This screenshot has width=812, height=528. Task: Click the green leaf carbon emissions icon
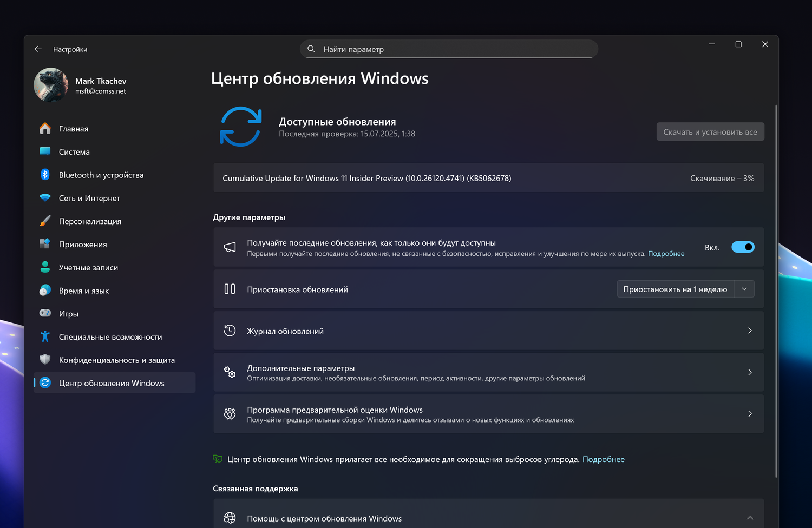(218, 459)
